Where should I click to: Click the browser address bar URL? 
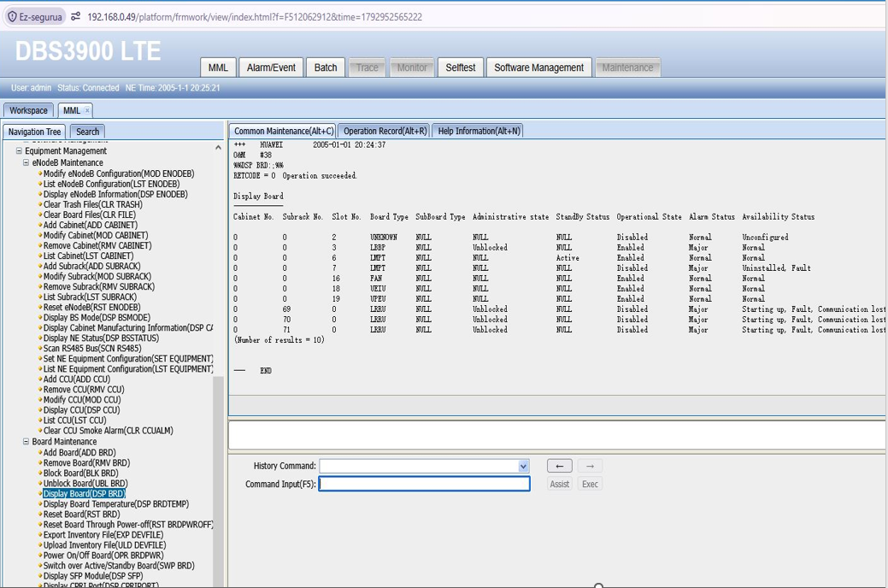click(x=255, y=17)
